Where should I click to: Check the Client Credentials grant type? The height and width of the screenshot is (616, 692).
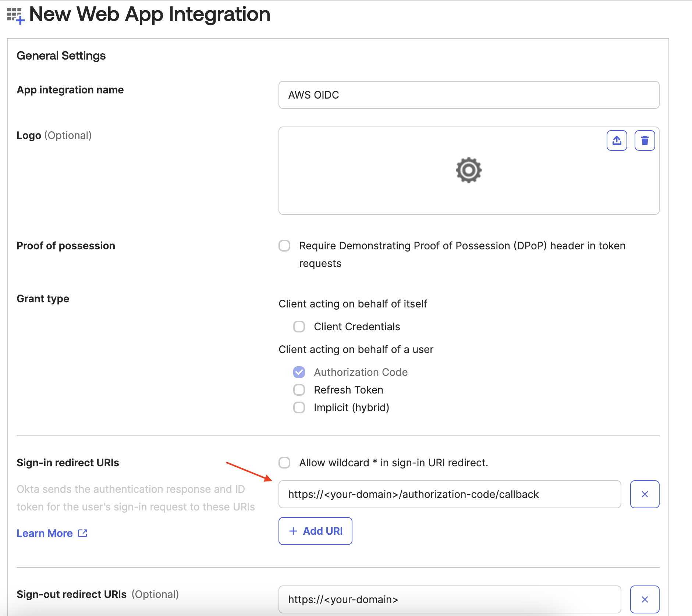click(299, 326)
